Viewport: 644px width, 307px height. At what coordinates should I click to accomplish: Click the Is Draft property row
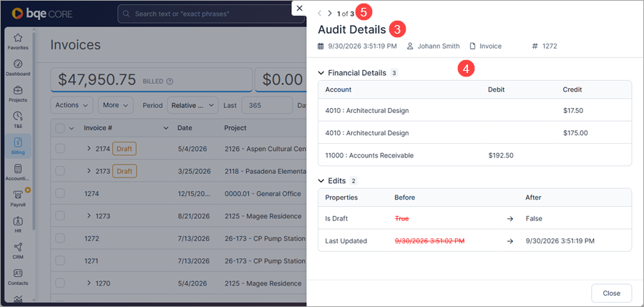click(475, 219)
